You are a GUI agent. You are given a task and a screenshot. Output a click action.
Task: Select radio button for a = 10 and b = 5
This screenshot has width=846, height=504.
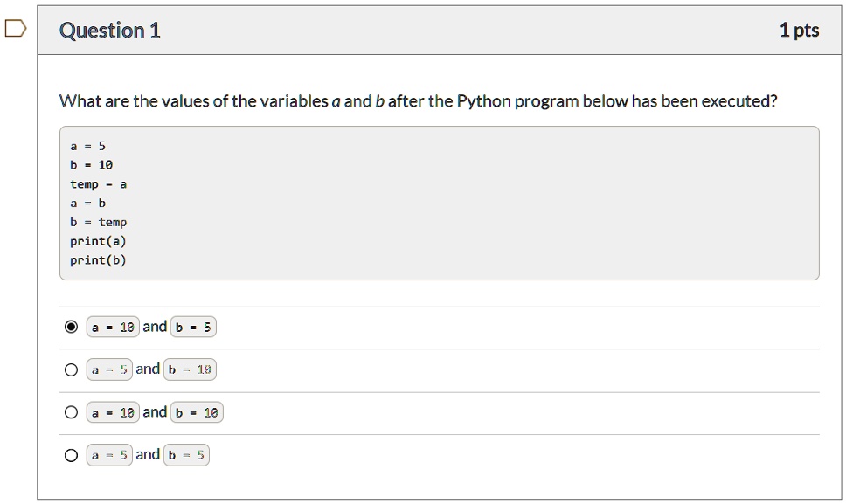[x=71, y=326]
